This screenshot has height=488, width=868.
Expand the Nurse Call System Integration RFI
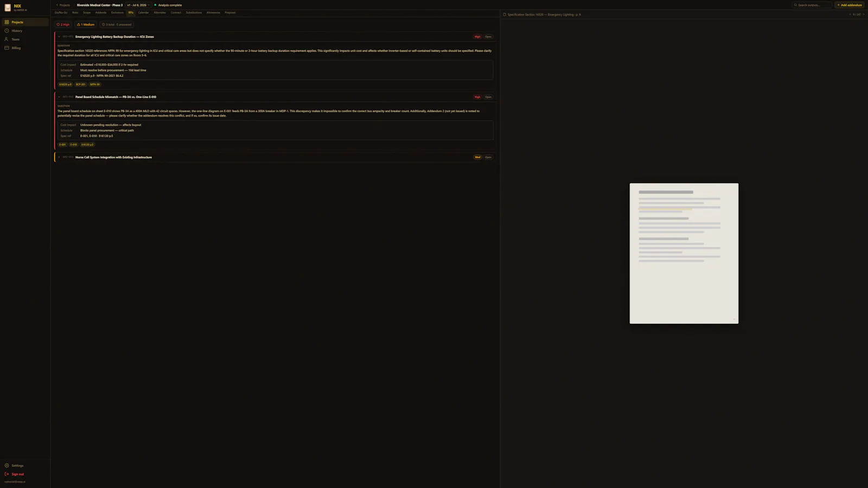(59, 157)
